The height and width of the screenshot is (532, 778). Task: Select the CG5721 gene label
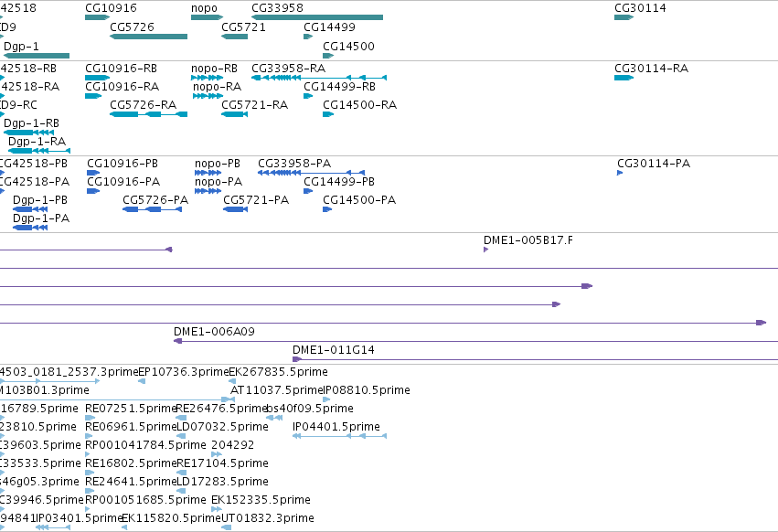pos(243,27)
